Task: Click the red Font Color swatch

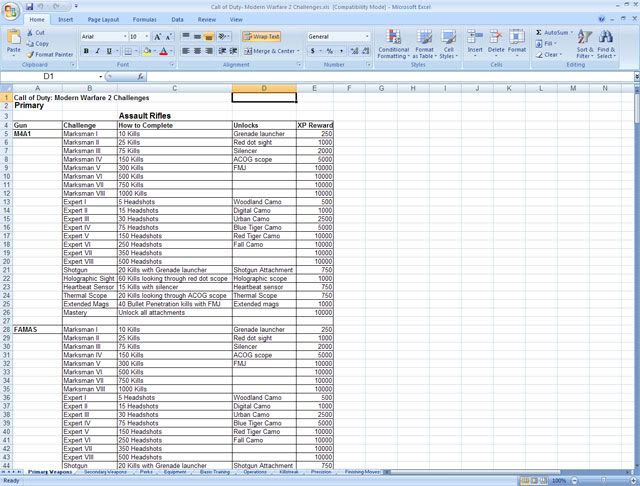Action: click(164, 51)
